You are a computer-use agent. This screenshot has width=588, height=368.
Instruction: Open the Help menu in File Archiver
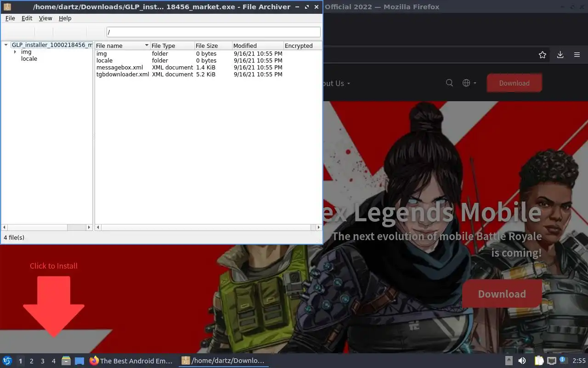pos(65,18)
